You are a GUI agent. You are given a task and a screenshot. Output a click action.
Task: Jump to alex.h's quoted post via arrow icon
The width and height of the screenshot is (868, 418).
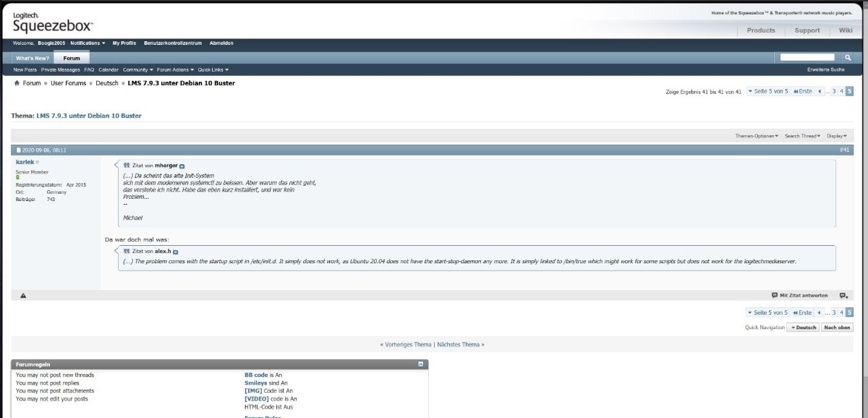coord(176,252)
